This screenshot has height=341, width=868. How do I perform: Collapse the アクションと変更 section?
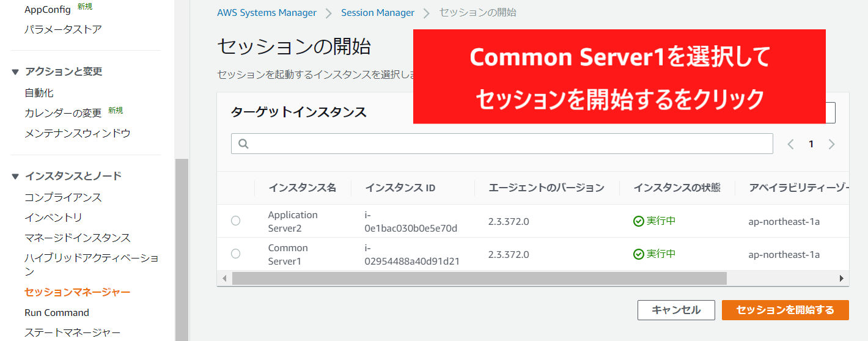15,71
